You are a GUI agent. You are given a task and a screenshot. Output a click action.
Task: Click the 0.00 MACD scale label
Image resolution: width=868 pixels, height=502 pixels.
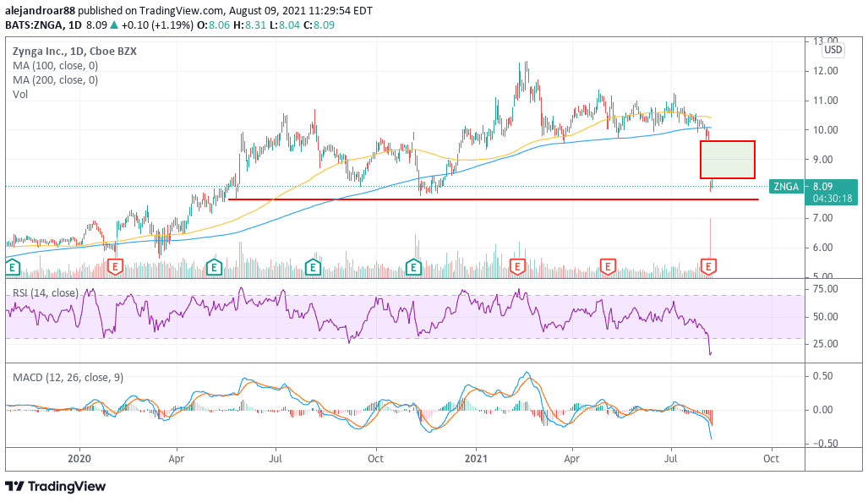[823, 410]
